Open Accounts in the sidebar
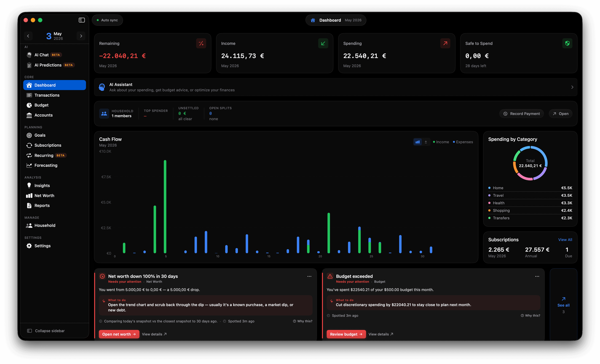 (55, 115)
